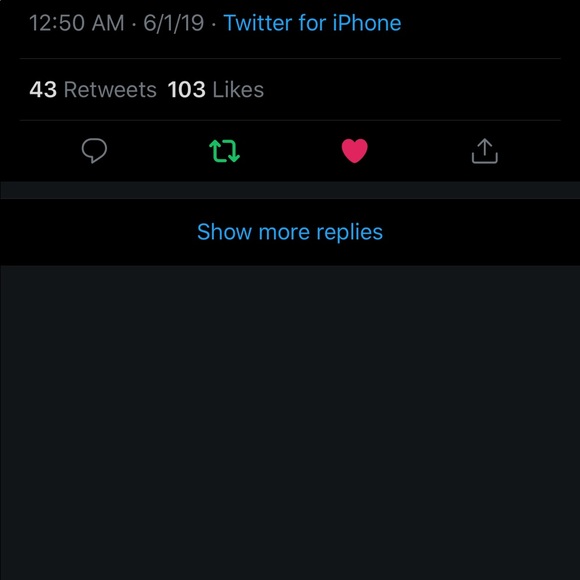Click the word replies in Show more replies
The image size is (580, 580).
point(350,233)
